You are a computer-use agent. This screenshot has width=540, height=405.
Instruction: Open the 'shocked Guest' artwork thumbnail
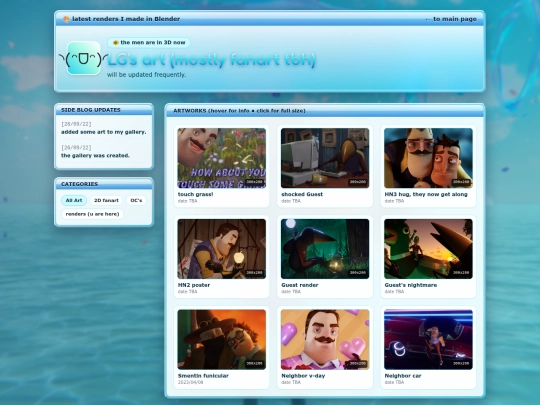(325, 158)
